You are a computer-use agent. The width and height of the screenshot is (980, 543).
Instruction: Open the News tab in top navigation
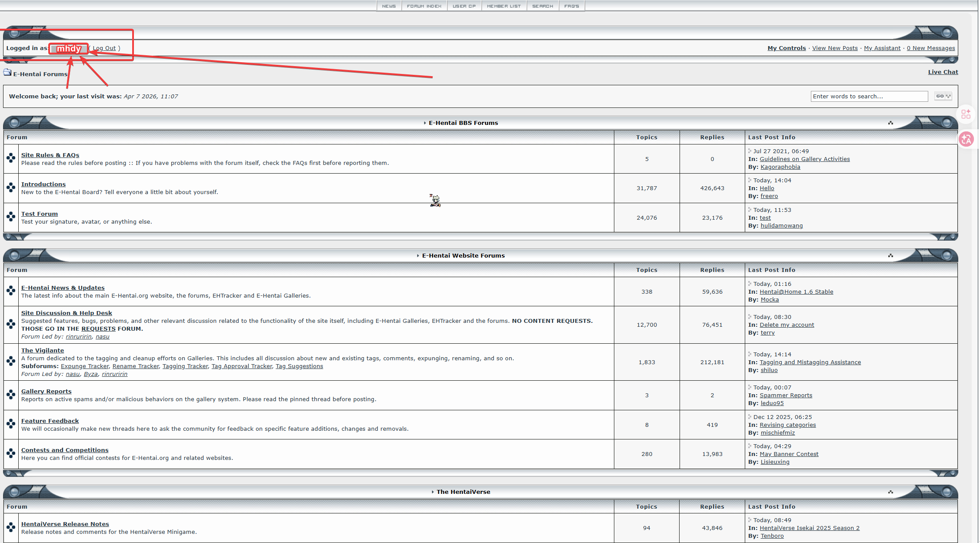tap(389, 6)
